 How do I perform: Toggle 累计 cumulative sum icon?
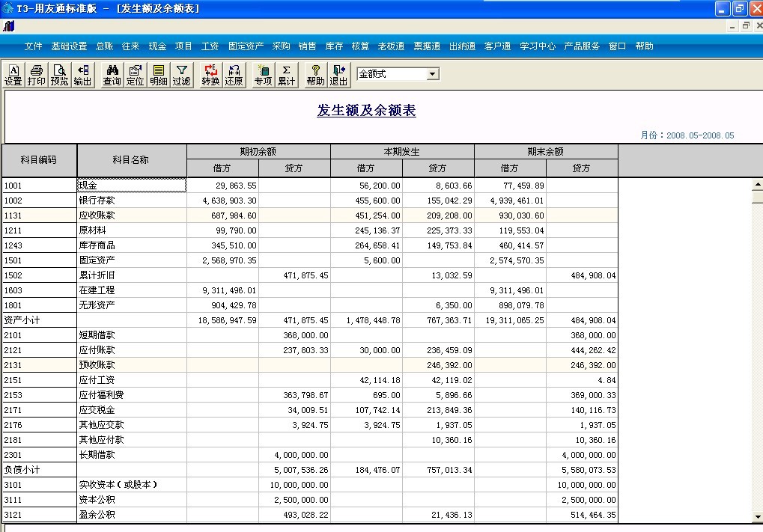[286, 75]
